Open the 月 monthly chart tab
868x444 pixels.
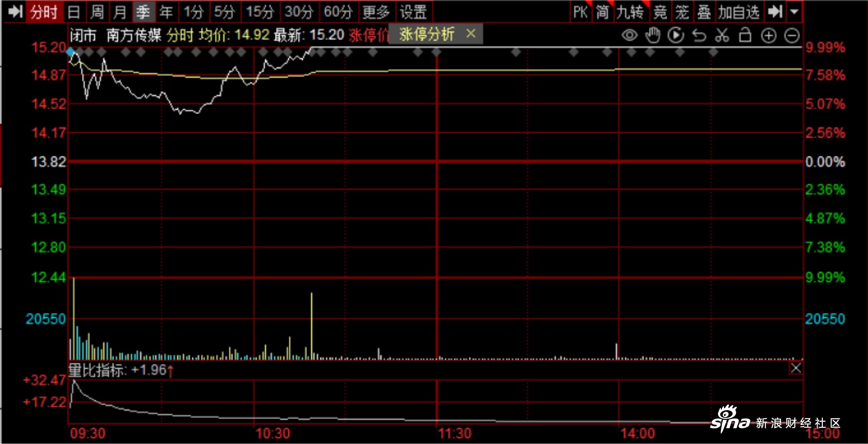coord(120,12)
